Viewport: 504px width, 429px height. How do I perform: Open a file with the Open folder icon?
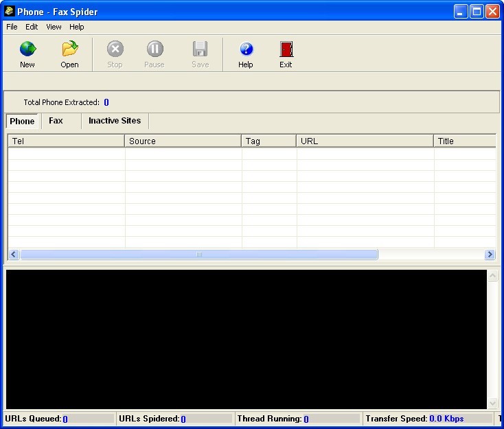[x=69, y=49]
